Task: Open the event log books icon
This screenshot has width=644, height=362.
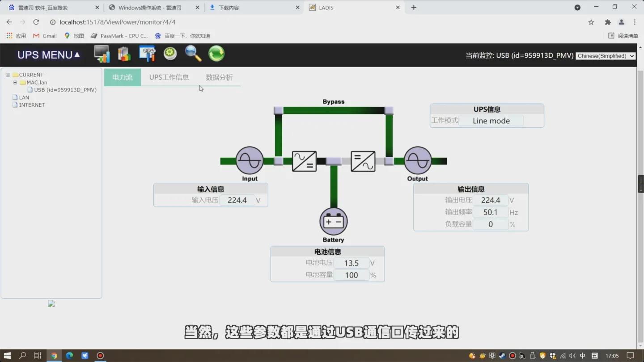Action: [124, 54]
